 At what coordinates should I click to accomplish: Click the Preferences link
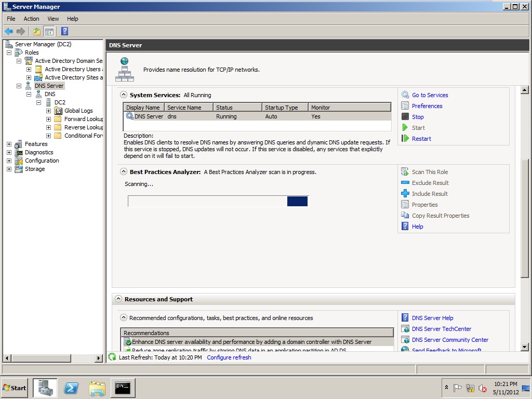[x=427, y=106]
